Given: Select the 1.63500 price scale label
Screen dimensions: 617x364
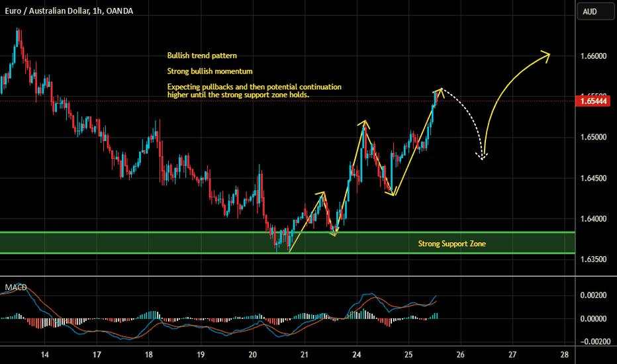Looking at the screenshot, I should point(593,259).
